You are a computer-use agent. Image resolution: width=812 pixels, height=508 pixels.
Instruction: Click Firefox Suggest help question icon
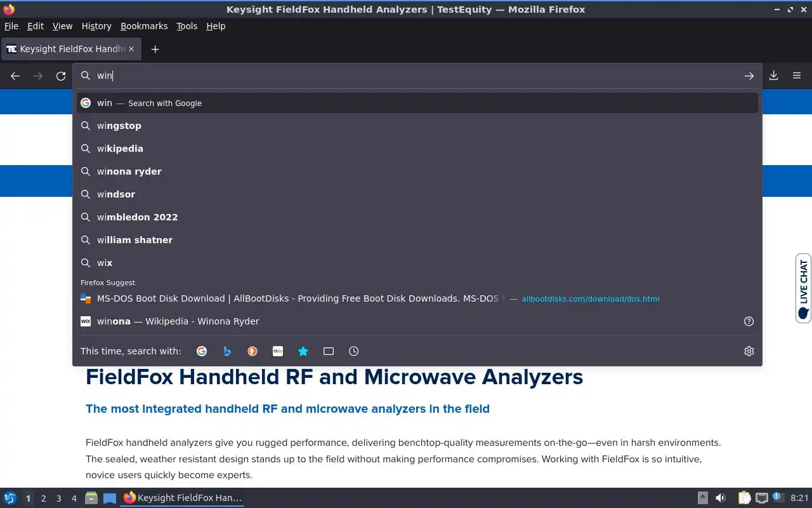click(749, 321)
